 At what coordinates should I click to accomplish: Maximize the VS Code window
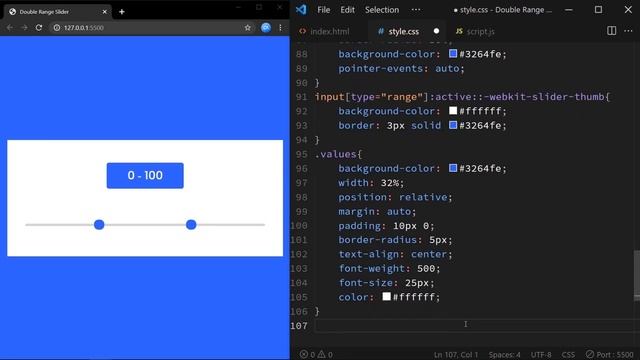598,9
